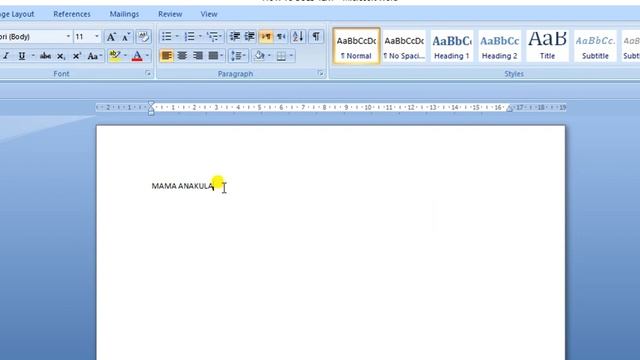The width and height of the screenshot is (640, 360).
Task: Apply paragraph shading with the paint bucket
Action: [259, 56]
